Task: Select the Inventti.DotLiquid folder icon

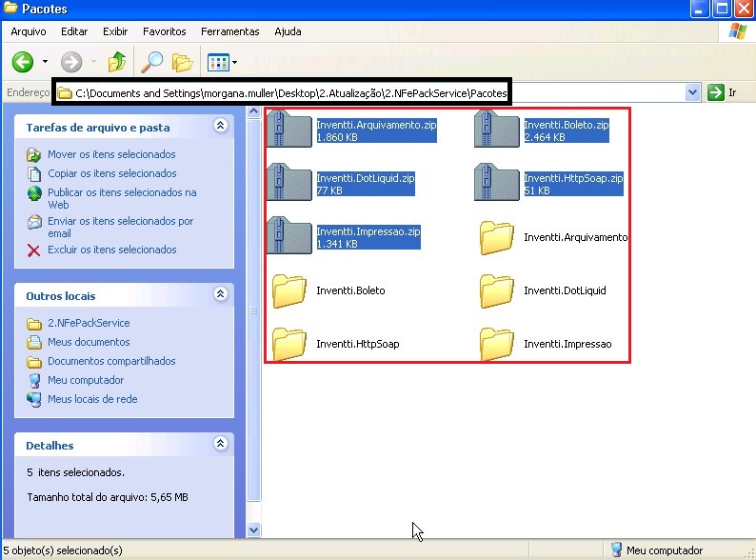Action: coord(497,291)
